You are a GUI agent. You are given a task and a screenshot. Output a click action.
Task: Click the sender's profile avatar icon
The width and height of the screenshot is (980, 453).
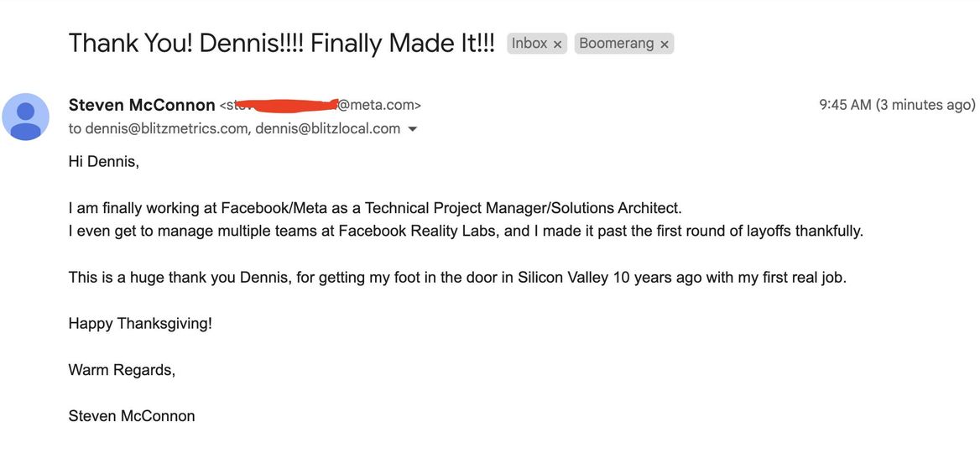(26, 117)
